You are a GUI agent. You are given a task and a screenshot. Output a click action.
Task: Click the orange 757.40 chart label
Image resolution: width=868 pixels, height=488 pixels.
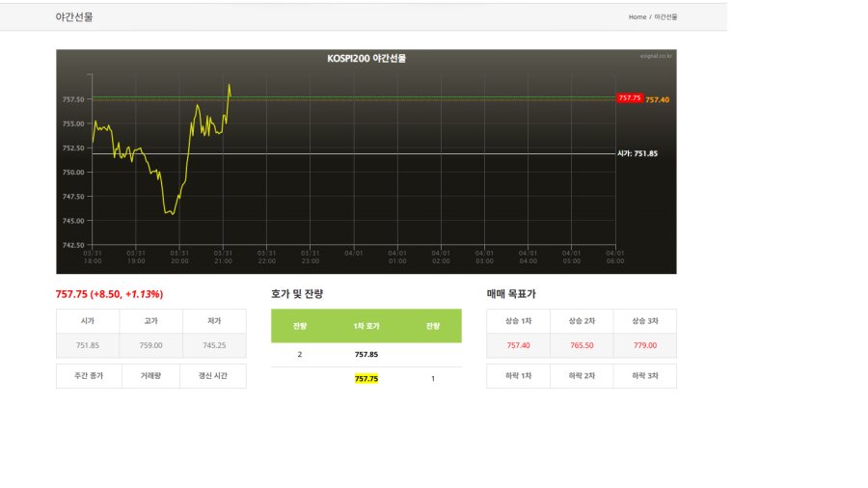[x=657, y=99]
